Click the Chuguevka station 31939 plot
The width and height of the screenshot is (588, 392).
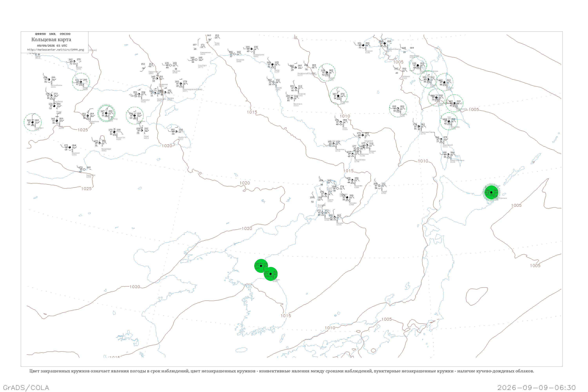point(347,197)
